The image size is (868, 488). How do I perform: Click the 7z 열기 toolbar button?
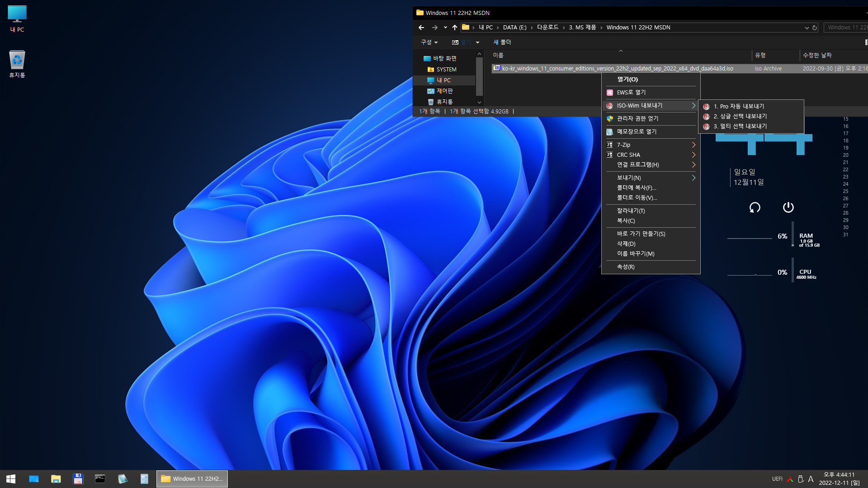[462, 42]
